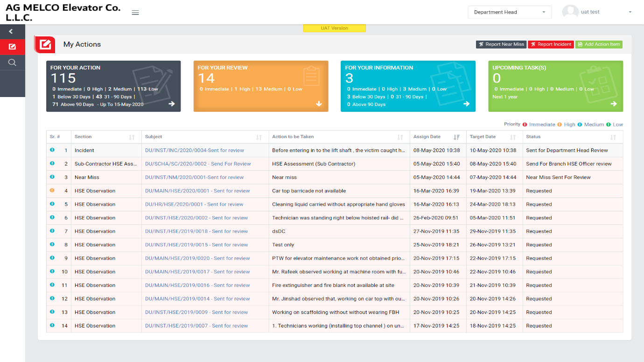644x362 pixels.
Task: Open DU/INST/HSE/2019/0018 link
Action: coord(196,231)
